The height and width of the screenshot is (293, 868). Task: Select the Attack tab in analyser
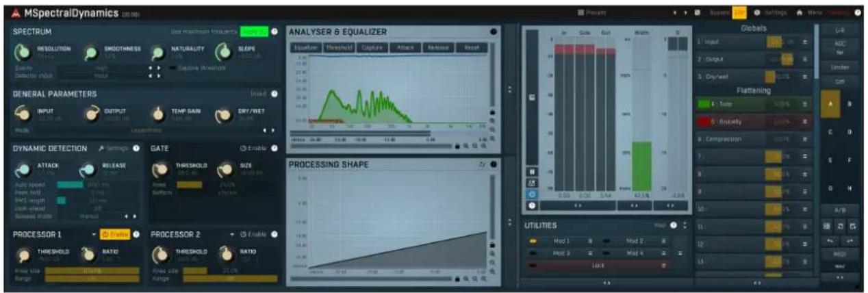coord(405,48)
